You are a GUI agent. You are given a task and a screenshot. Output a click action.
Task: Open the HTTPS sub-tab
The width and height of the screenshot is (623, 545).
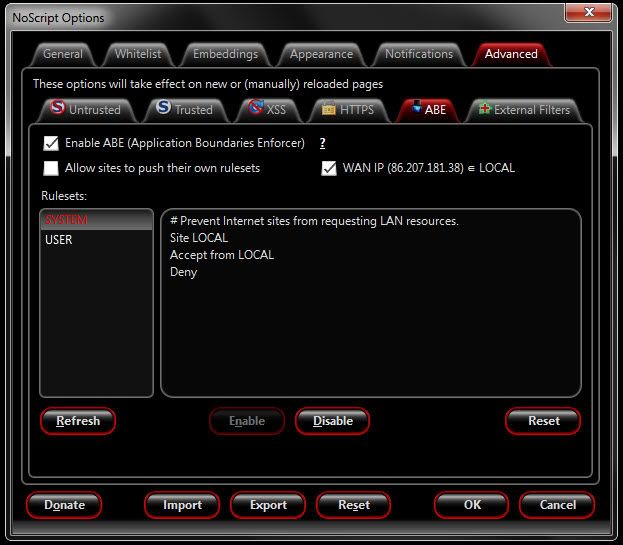tap(349, 110)
